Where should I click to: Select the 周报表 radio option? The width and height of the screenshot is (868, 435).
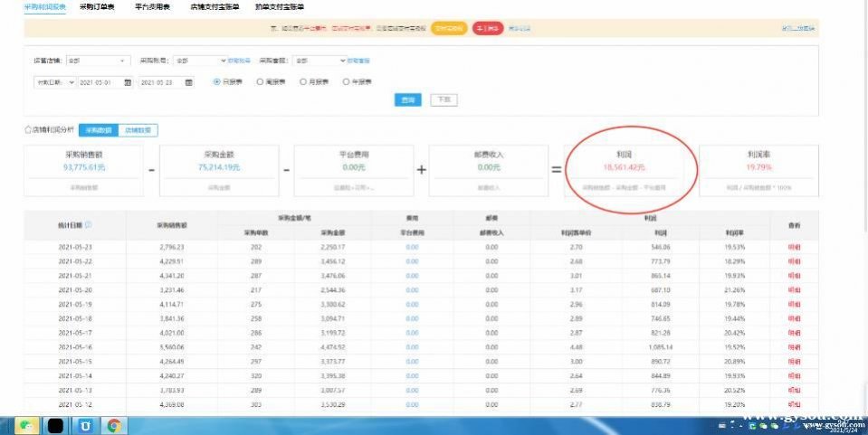tap(260, 82)
